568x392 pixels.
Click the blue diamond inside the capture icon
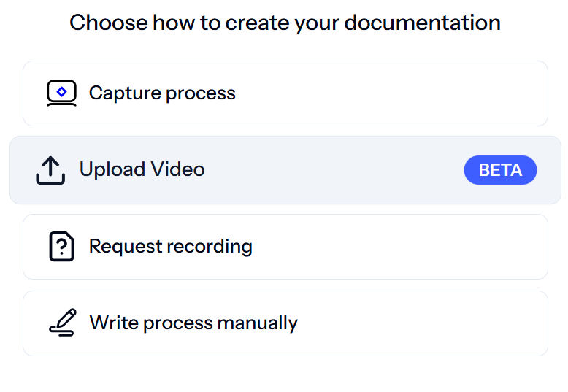pyautogui.click(x=61, y=92)
